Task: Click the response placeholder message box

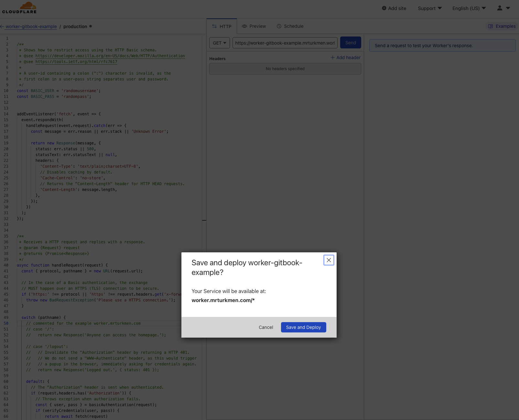Action: click(x=442, y=46)
